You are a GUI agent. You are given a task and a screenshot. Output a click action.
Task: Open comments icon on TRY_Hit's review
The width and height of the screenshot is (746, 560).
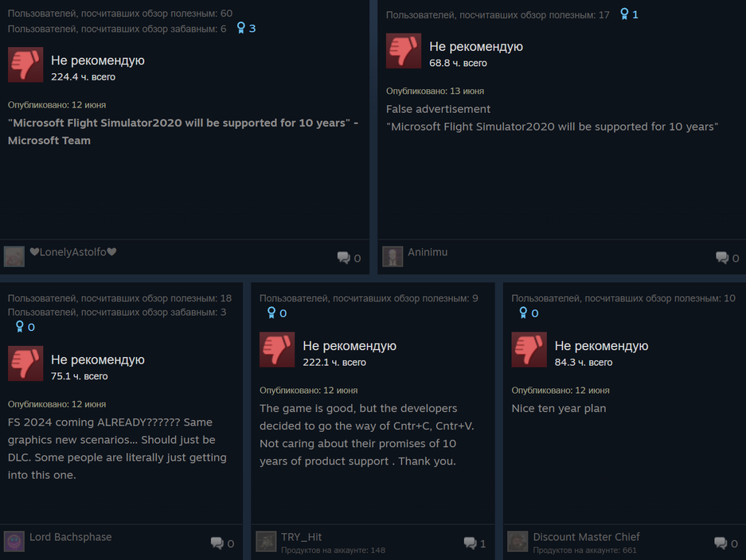pos(470,542)
